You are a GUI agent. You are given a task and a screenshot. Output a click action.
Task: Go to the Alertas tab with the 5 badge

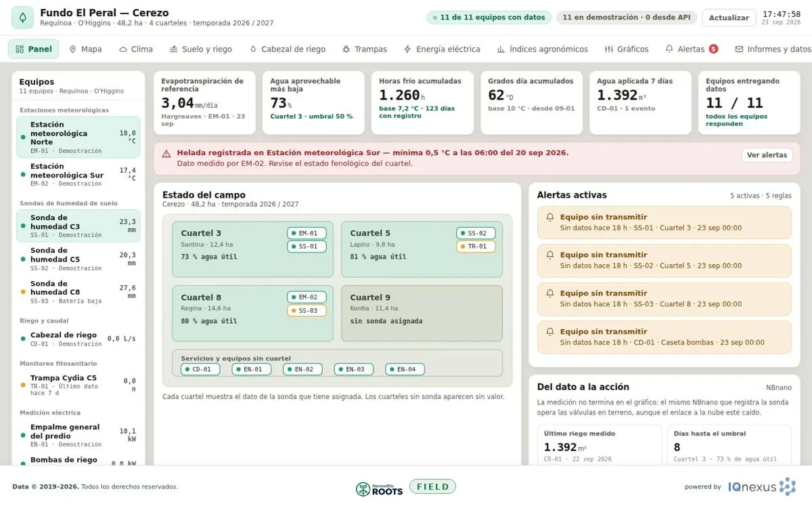pyautogui.click(x=691, y=49)
